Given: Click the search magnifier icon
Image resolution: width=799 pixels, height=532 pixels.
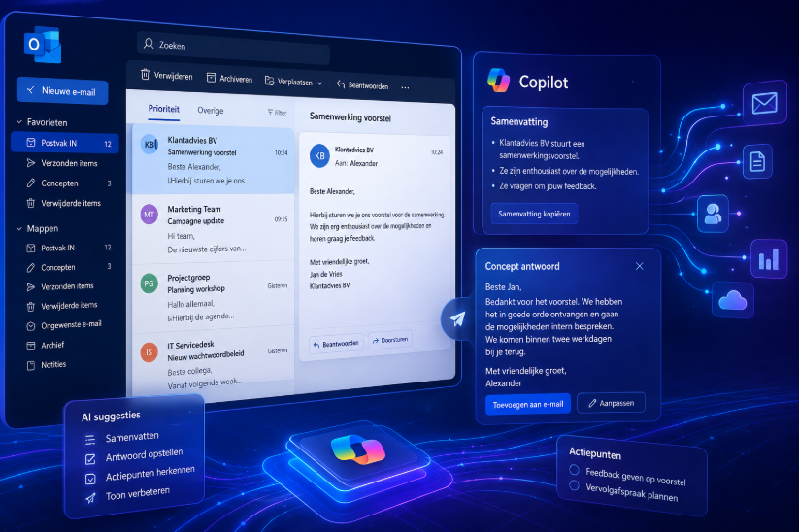Looking at the screenshot, I should click(149, 44).
